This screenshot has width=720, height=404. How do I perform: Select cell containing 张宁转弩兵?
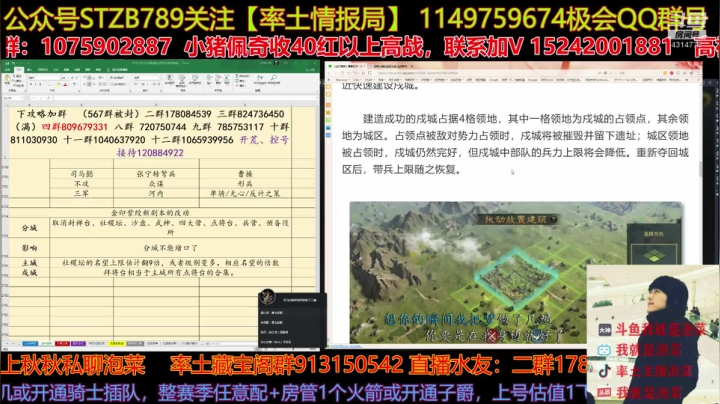(156, 174)
